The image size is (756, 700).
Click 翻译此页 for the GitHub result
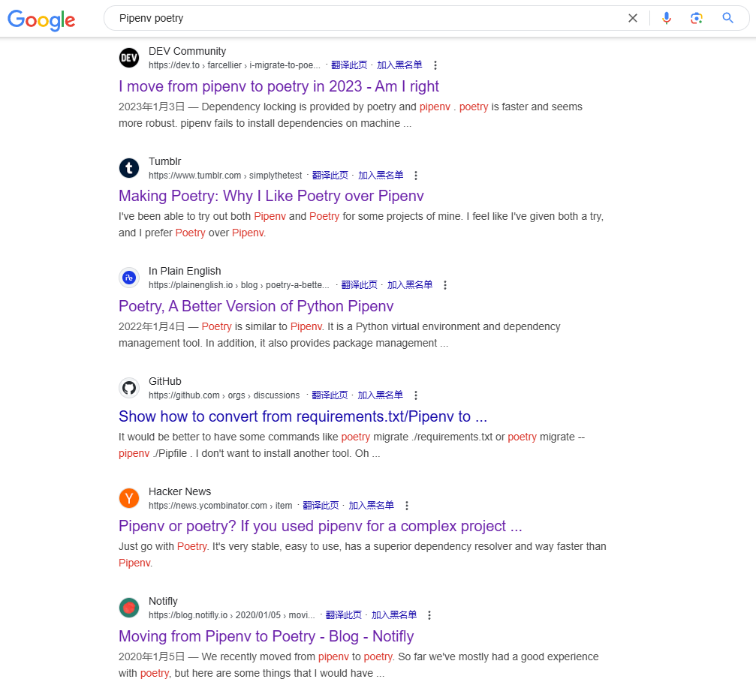pyautogui.click(x=330, y=395)
